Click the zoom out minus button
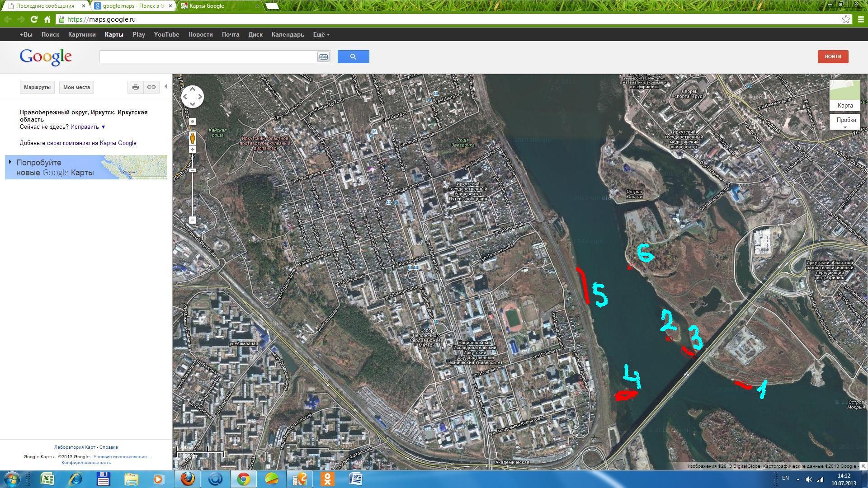868x488 pixels. [x=193, y=220]
